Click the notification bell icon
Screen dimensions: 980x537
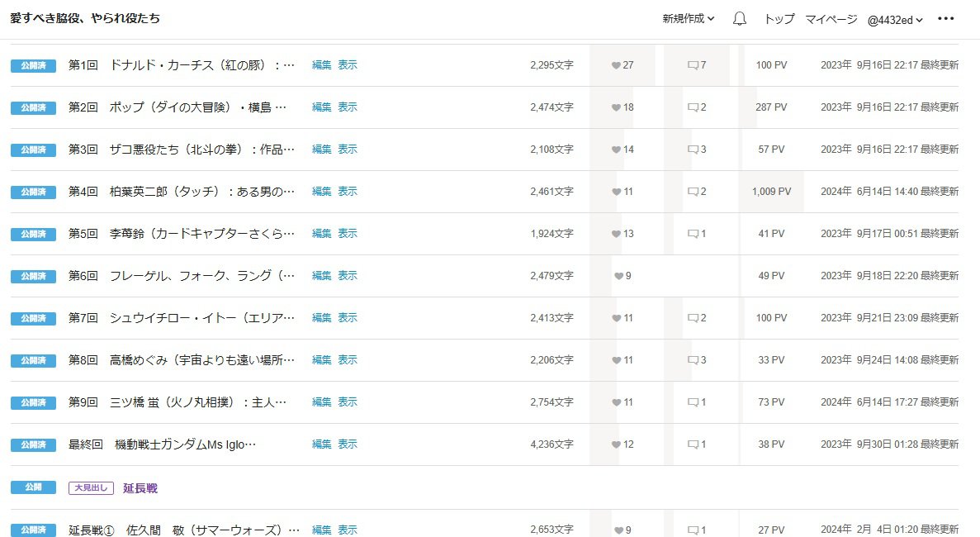740,19
